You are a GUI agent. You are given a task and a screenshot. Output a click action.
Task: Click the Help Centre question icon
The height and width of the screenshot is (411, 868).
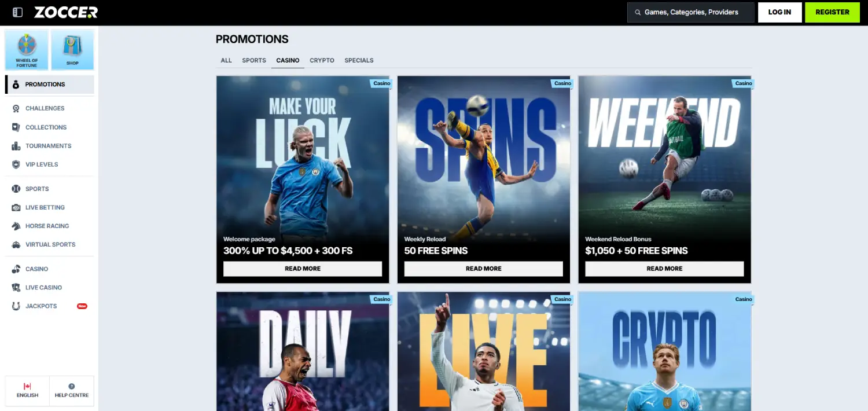[x=72, y=386]
